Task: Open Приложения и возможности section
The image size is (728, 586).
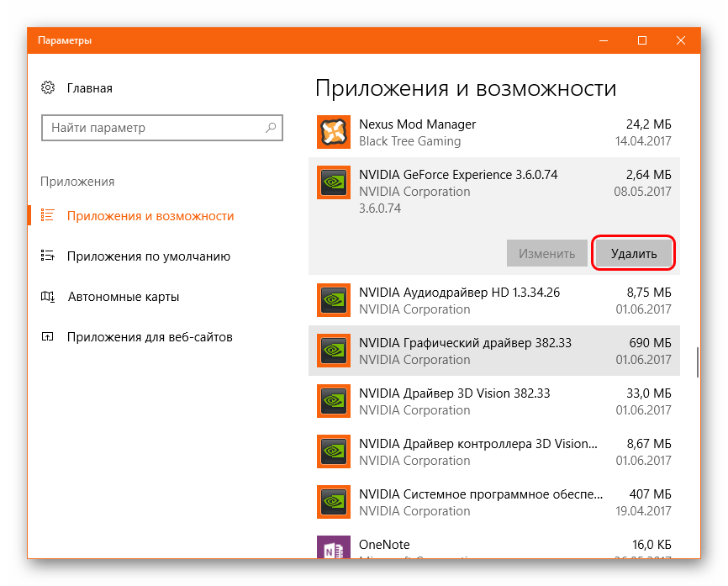Action: (x=150, y=216)
